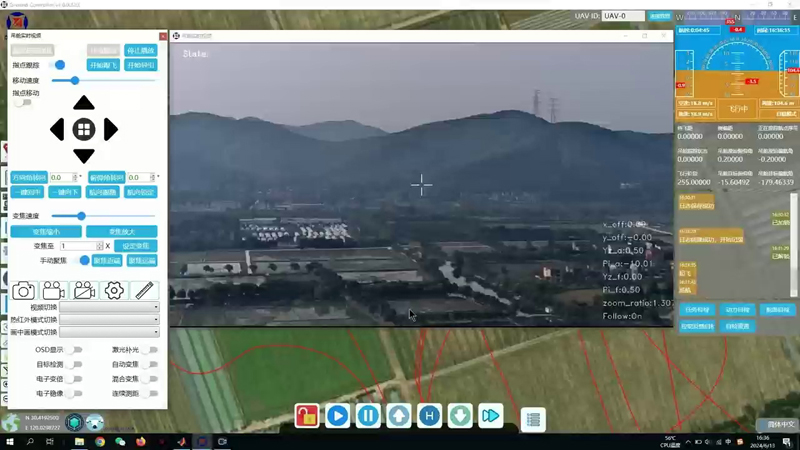
Task: Select the ruler measurement tool
Action: [144, 291]
